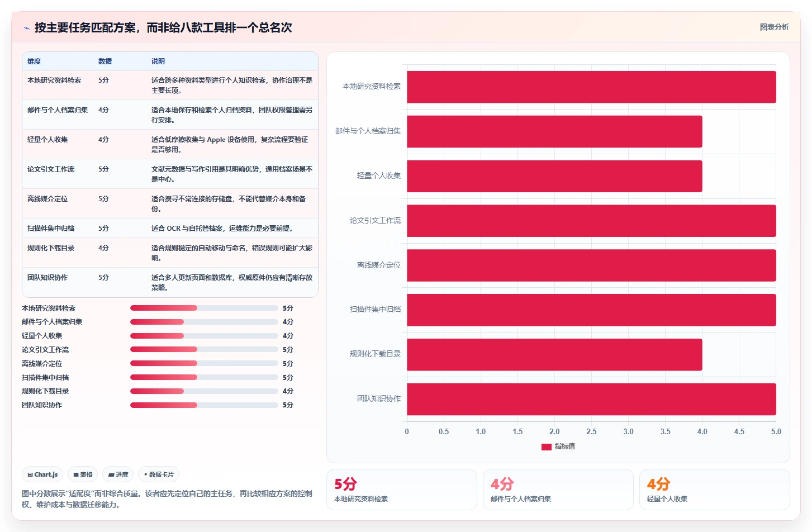812x532 pixels.
Task: Click the footnote paragraph beginning 图中分数展示
Action: [167, 499]
